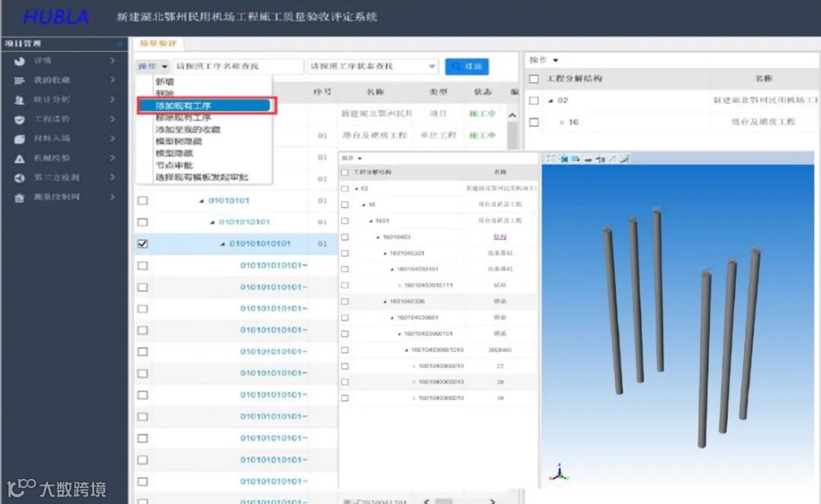The image size is (821, 504).
Task: Choose 模型隐藏 from the menu
Action: [x=174, y=154]
